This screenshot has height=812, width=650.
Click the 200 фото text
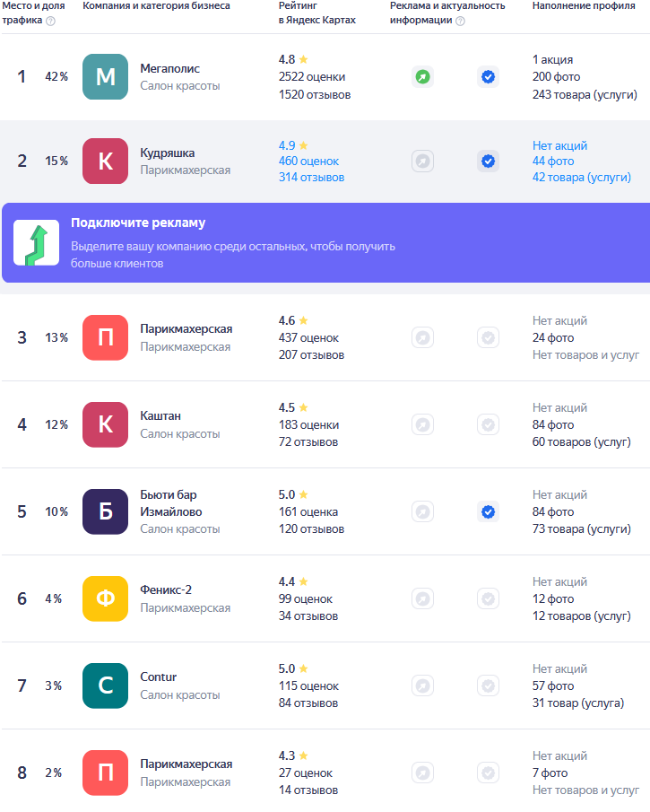[x=557, y=76]
